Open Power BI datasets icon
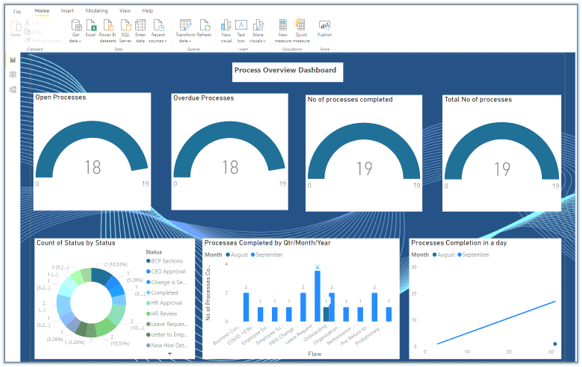The image size is (582, 367). point(108,25)
